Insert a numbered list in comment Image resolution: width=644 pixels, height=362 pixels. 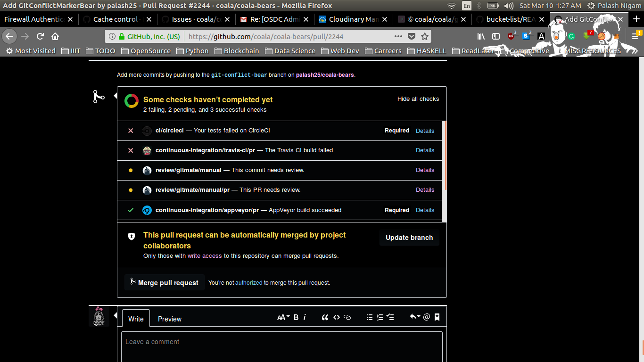pyautogui.click(x=380, y=317)
